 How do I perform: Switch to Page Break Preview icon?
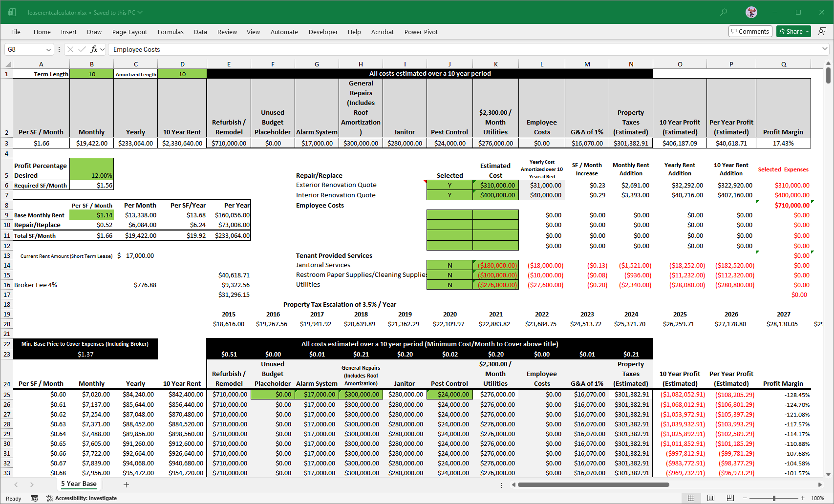coord(730,498)
